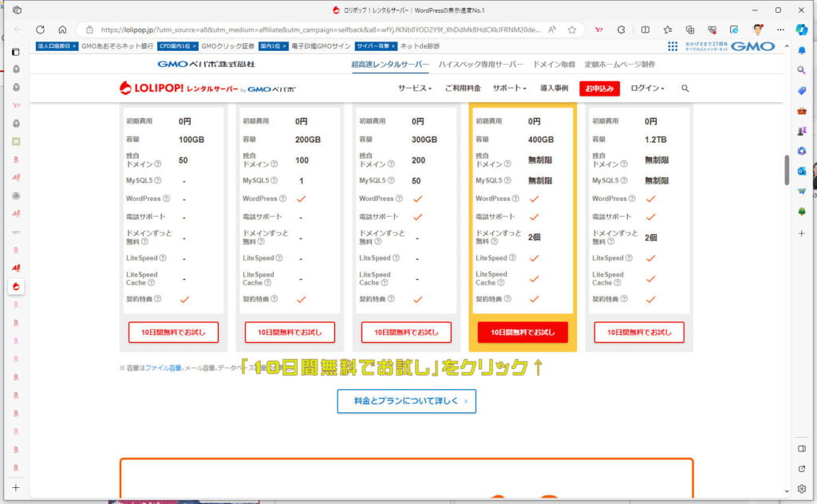This screenshot has width=817, height=504.
Task: Click highlighted plan's 10日間無料でお試し button
Action: point(523,332)
